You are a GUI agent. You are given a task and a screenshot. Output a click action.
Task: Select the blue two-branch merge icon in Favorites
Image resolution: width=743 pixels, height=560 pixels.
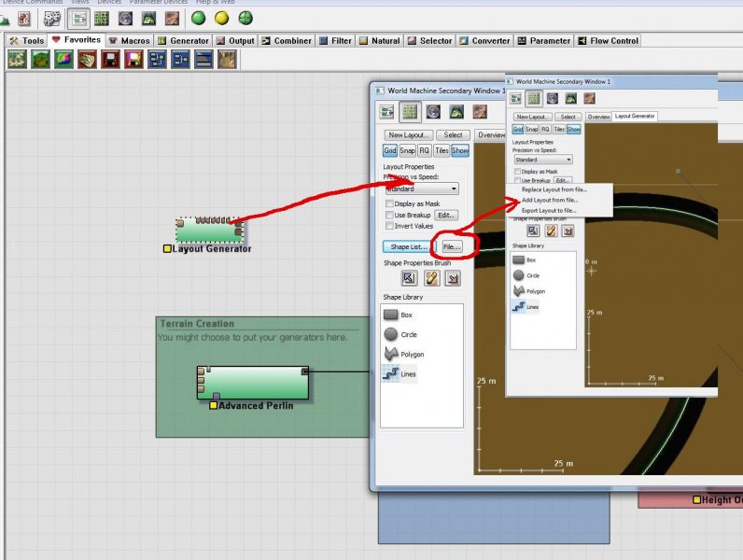pos(180,60)
